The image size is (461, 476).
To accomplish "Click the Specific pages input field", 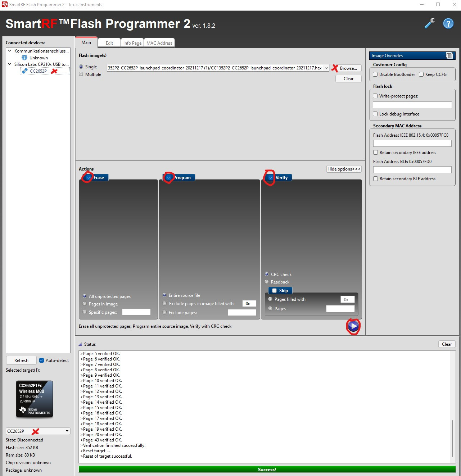I will (136, 312).
